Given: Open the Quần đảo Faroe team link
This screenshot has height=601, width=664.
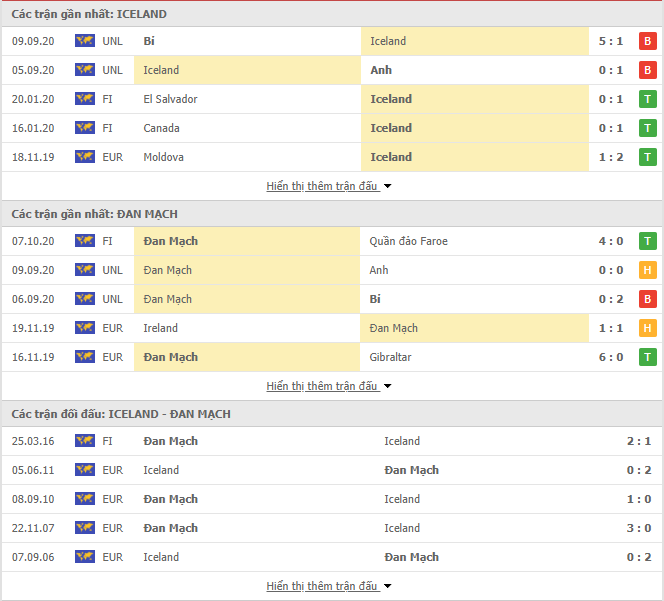Looking at the screenshot, I should (x=408, y=241).
